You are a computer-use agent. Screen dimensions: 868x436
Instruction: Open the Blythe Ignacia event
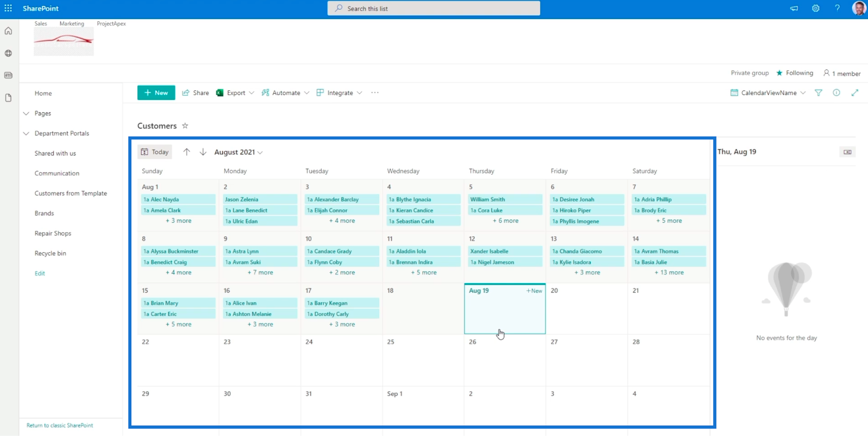click(424, 200)
